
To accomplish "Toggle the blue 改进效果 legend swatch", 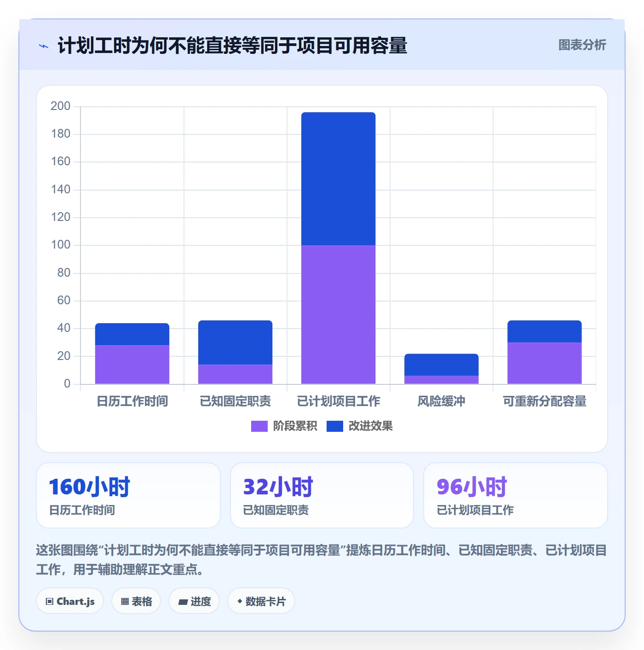I will coord(334,426).
